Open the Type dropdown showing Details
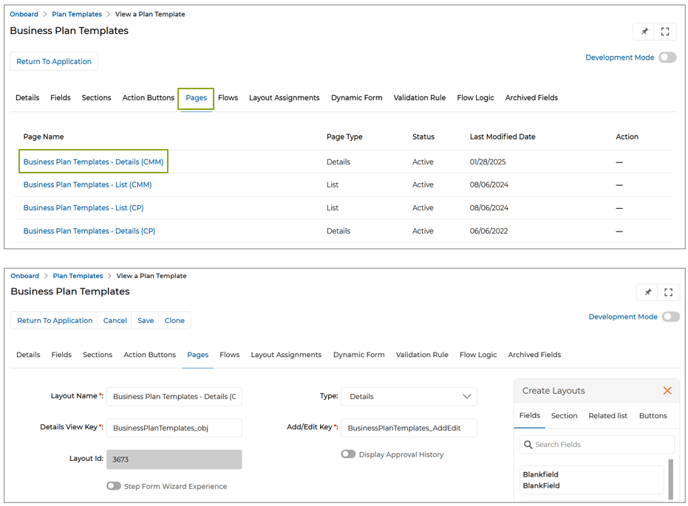Screen dimensions: 688x506 click(x=409, y=397)
